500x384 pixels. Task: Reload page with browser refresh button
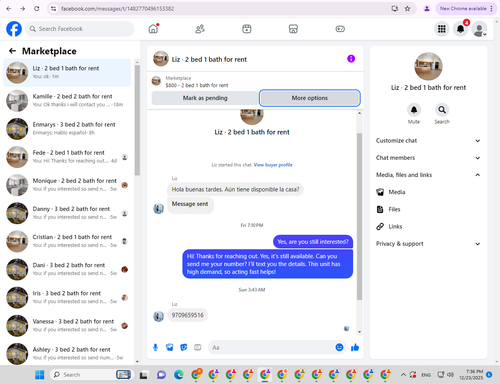(36, 9)
